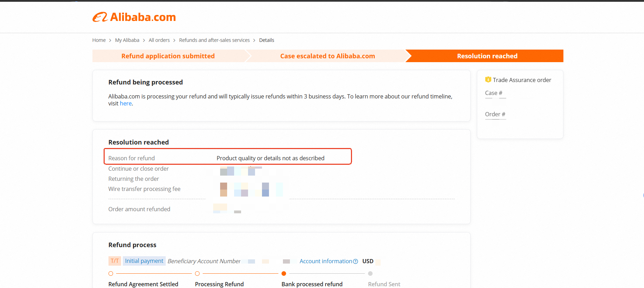The width and height of the screenshot is (644, 288).
Task: Go to Home in the breadcrumb
Action: pos(99,40)
